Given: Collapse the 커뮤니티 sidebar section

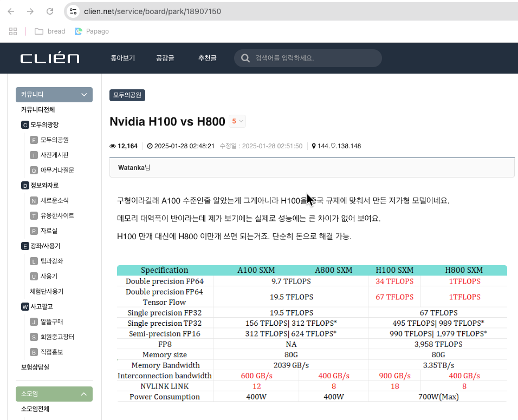Looking at the screenshot, I should 54,95.
